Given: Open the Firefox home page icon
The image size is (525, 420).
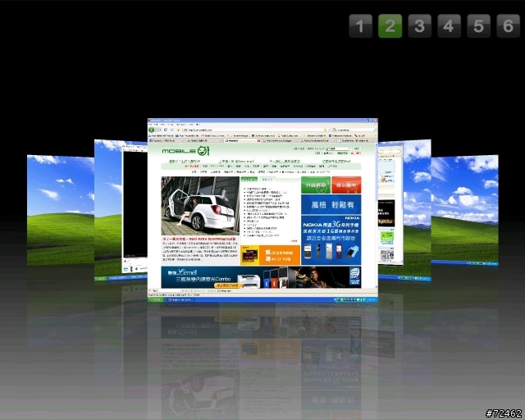Looking at the screenshot, I should (x=178, y=130).
